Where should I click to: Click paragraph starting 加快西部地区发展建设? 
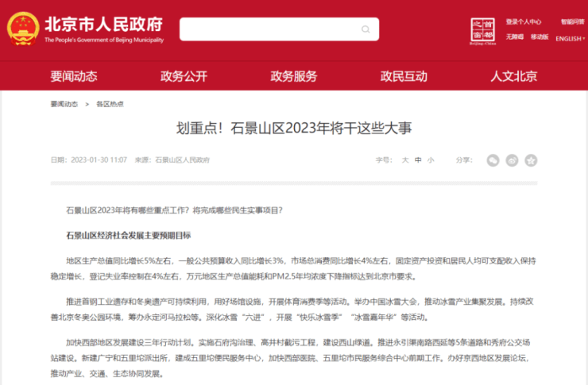coord(291,358)
